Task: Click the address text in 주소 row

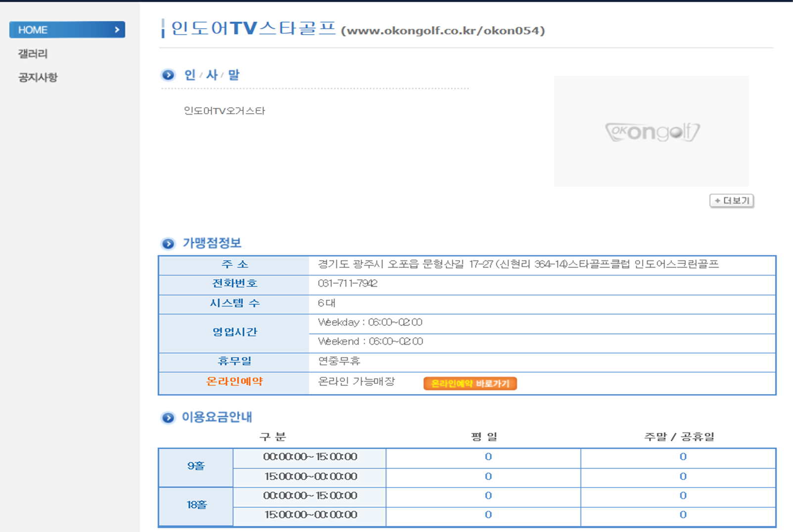Action: point(517,264)
